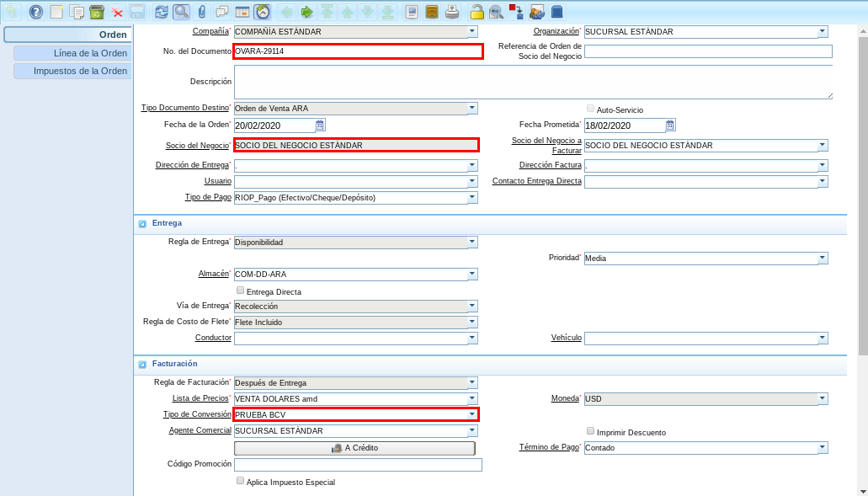Open the magnifier search records icon
The image size is (868, 496).
click(x=181, y=12)
